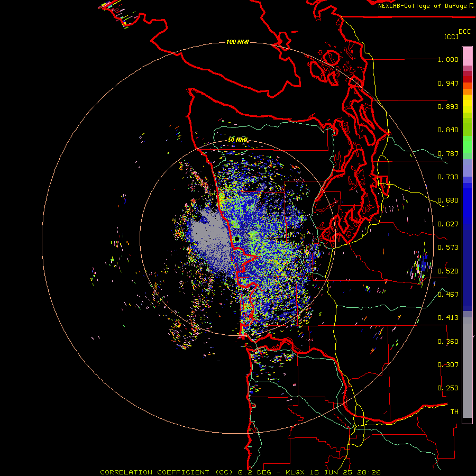The height and width of the screenshot is (476, 476).
Task: Select the 0.733 scale value
Action: 448,177
